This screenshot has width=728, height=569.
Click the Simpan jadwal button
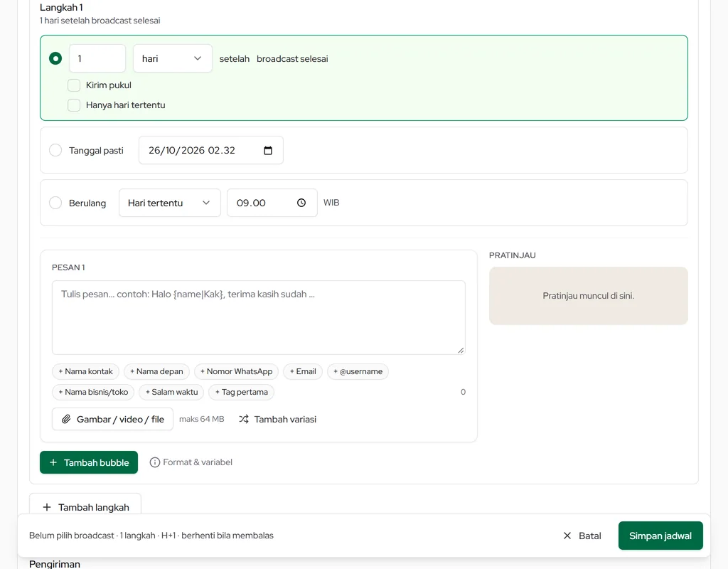pos(660,536)
